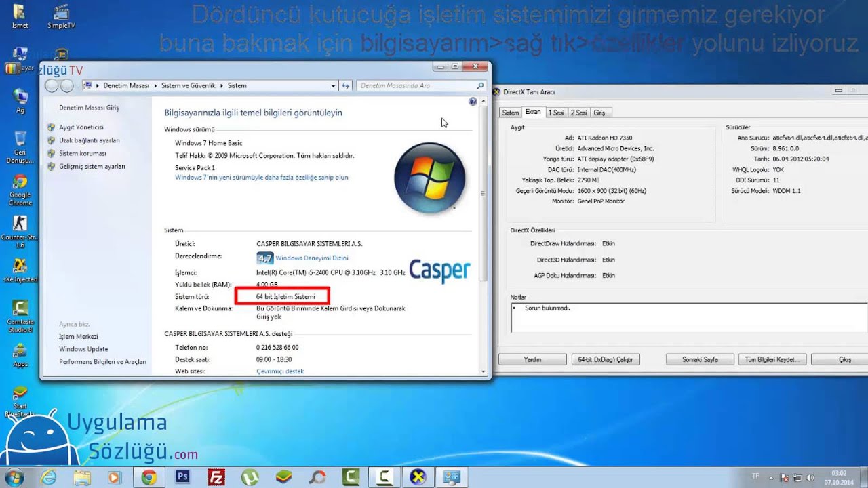The width and height of the screenshot is (868, 488).
Task: Expand arrow after Denetim Masası breadcrumb
Action: 156,86
